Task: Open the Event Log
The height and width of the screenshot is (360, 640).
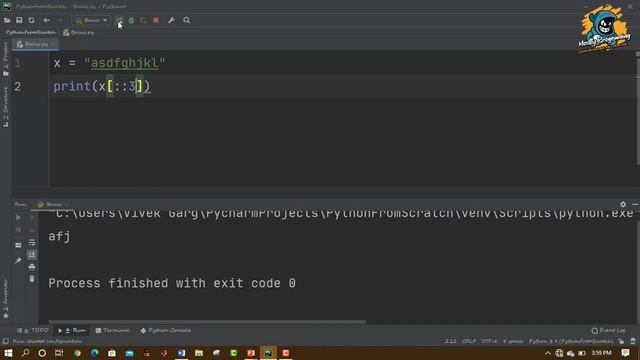Action: [x=609, y=330]
